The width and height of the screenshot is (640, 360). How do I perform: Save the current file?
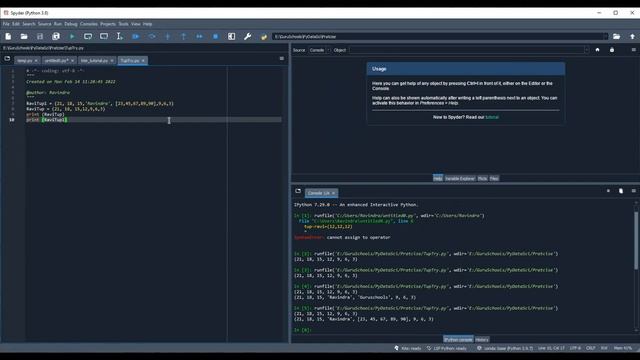click(40, 36)
